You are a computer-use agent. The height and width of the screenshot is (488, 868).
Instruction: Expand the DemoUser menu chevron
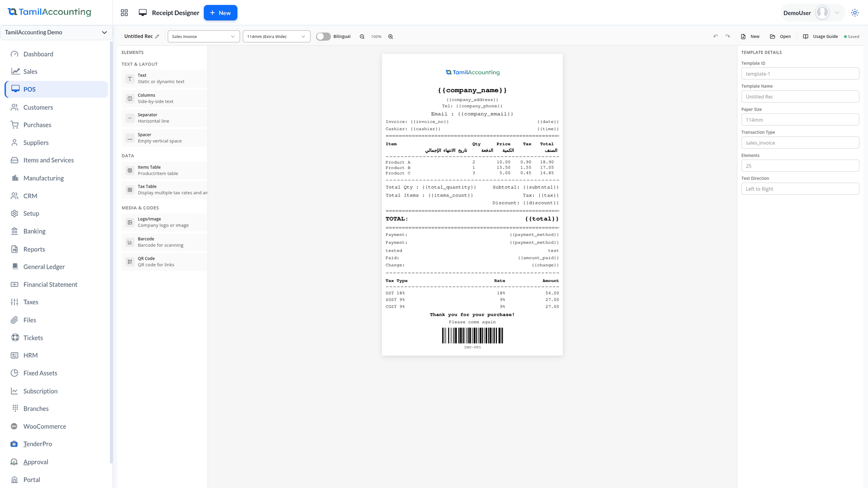[837, 13]
